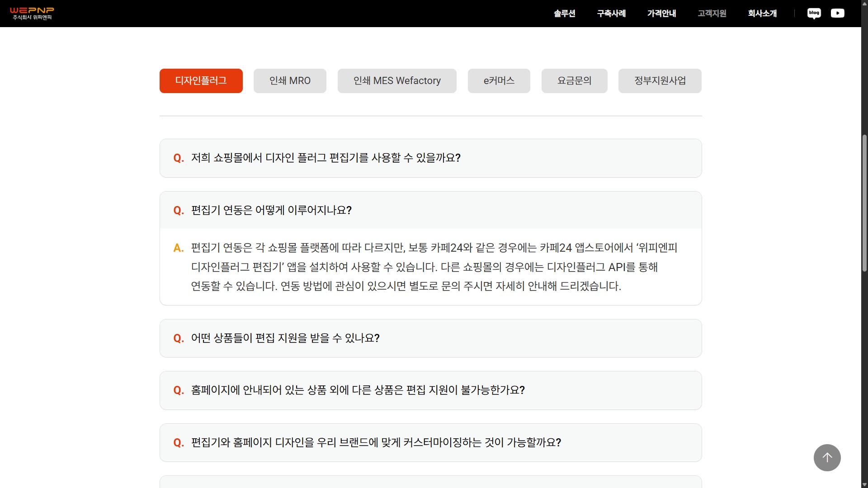Switch to the 요금문의 tab
The width and height of the screenshot is (868, 488).
(x=574, y=81)
